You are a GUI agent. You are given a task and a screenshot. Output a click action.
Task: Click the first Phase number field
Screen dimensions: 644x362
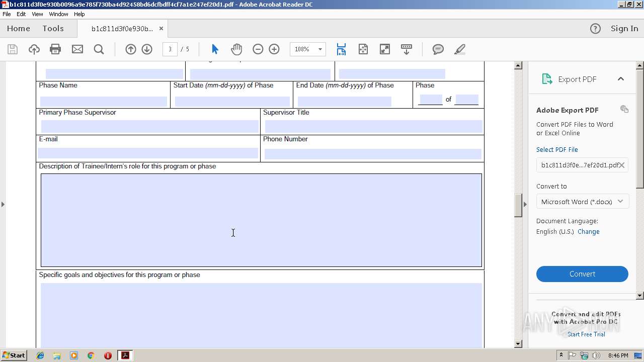click(430, 100)
